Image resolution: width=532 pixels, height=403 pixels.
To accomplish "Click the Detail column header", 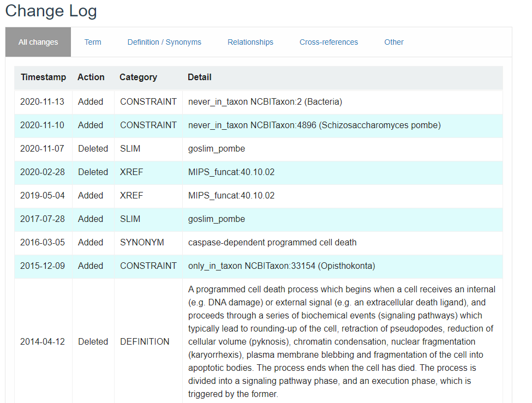I will [x=200, y=77].
